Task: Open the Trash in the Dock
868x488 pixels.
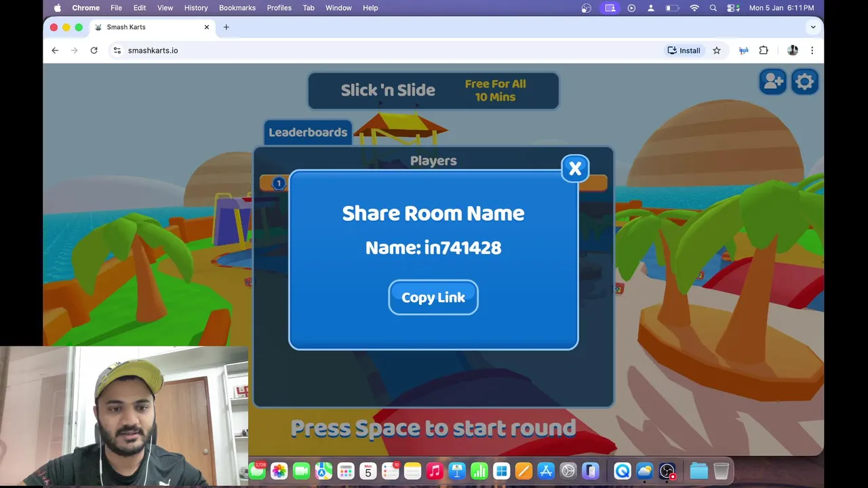Action: click(721, 471)
